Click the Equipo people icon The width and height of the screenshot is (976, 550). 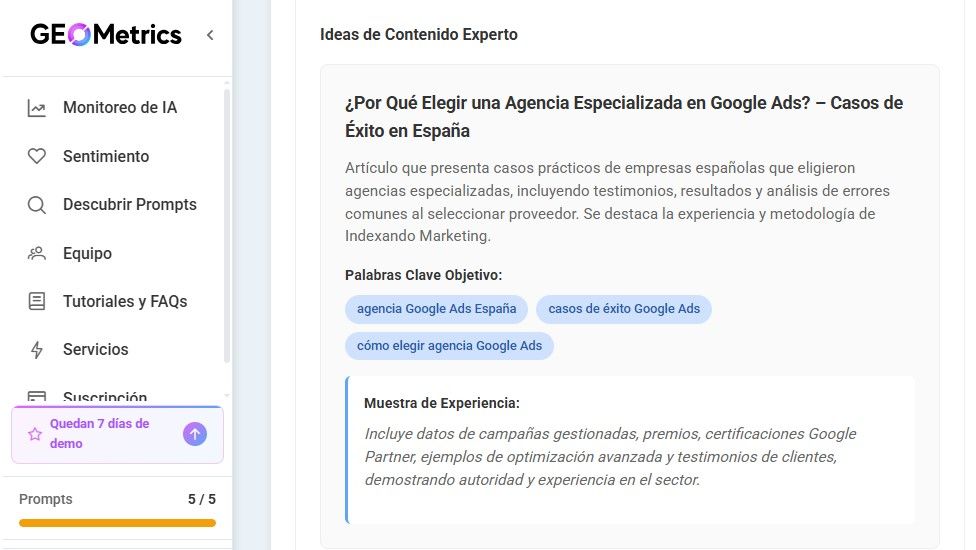(x=37, y=253)
